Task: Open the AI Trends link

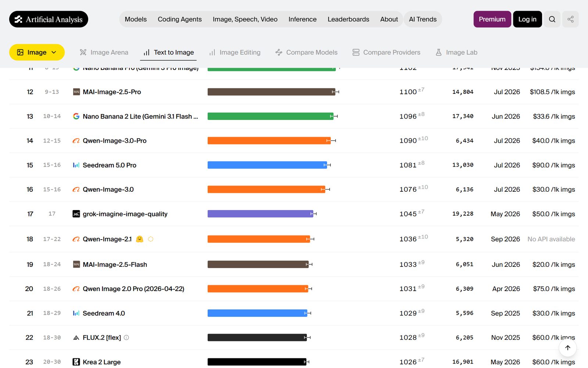Action: [x=423, y=19]
